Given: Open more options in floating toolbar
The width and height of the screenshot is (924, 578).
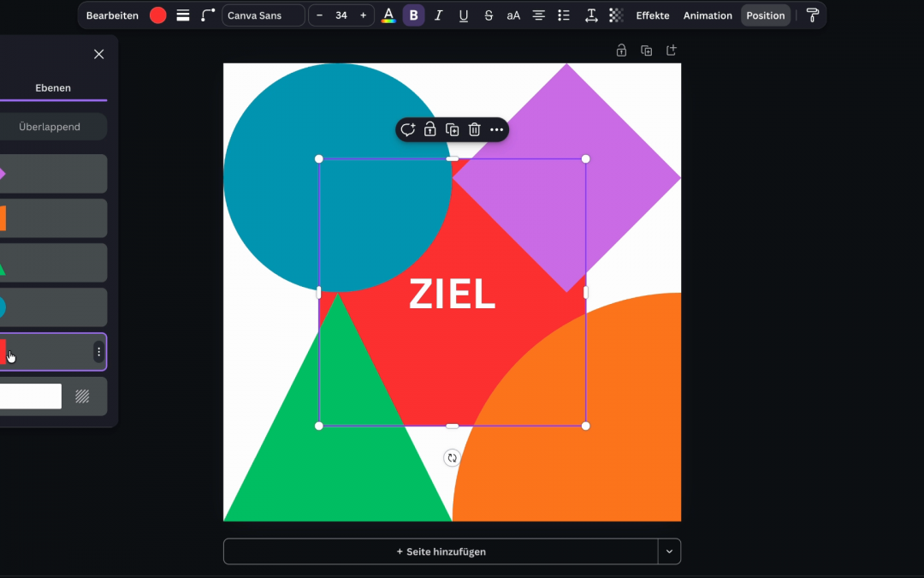Looking at the screenshot, I should pos(497,130).
